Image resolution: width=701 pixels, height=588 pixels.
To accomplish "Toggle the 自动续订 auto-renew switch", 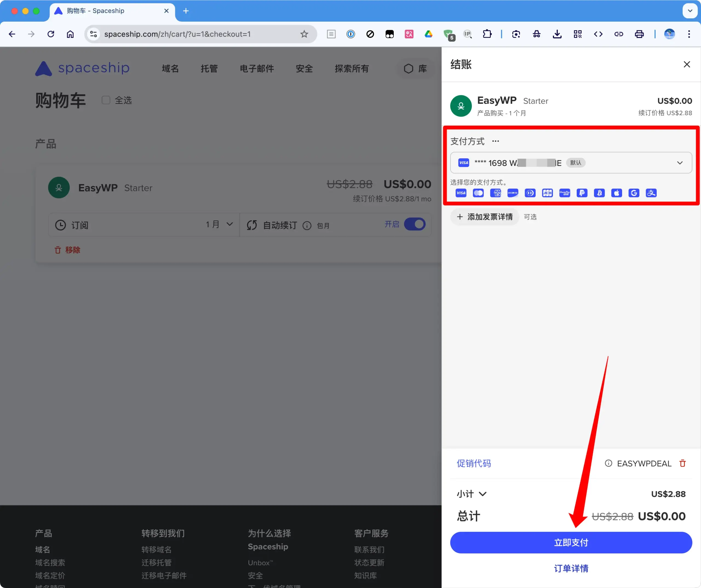I will [x=415, y=224].
